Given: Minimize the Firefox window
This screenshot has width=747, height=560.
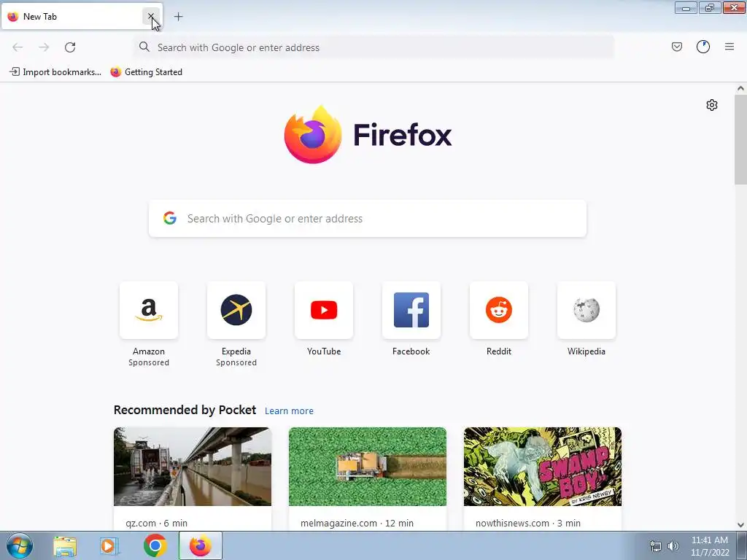Looking at the screenshot, I should 686,8.
